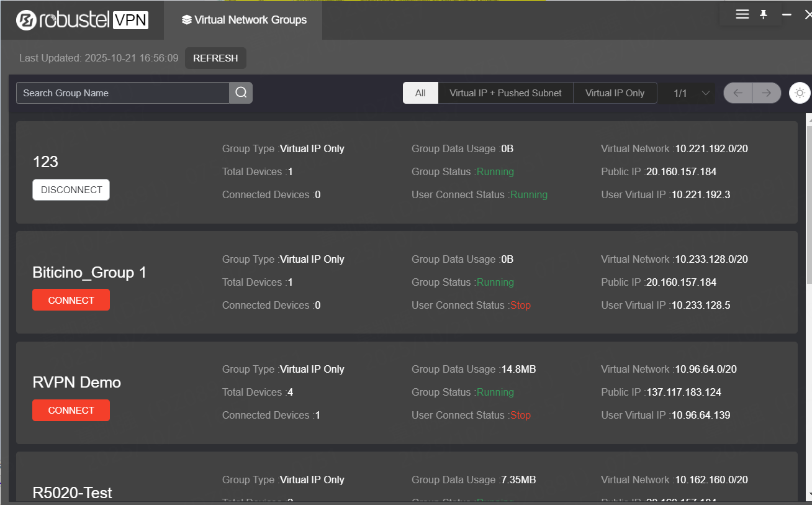Pin the window with pin icon
The height and width of the screenshot is (505, 812).
[x=764, y=14]
